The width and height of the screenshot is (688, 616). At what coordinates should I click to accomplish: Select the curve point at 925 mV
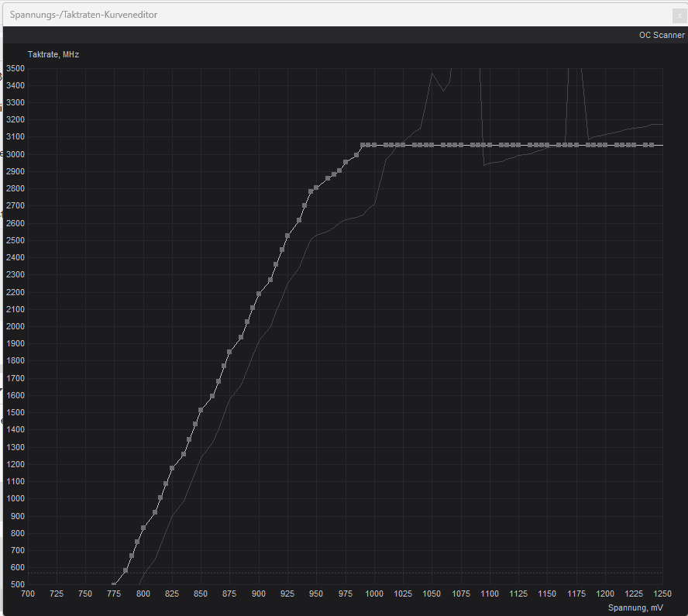click(x=287, y=236)
